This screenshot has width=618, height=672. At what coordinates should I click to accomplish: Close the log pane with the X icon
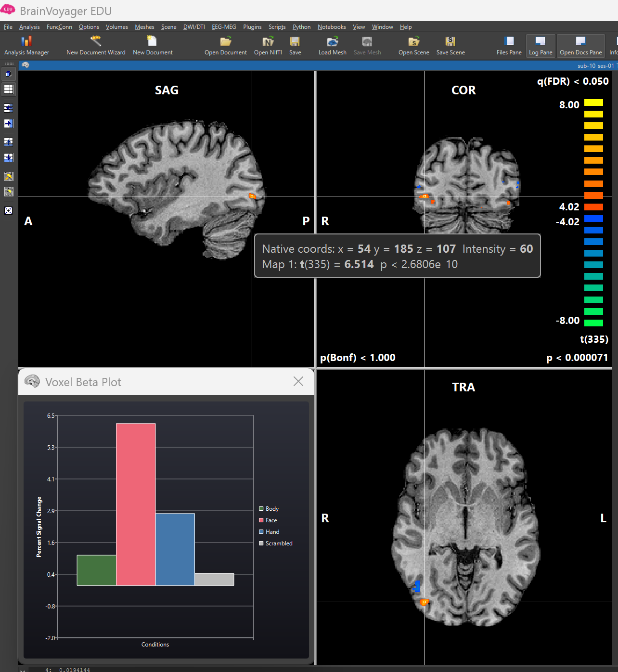point(23,670)
